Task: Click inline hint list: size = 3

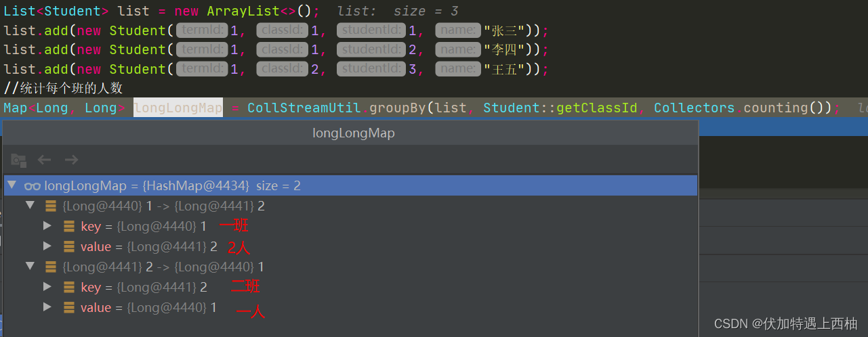Action: coord(398,11)
